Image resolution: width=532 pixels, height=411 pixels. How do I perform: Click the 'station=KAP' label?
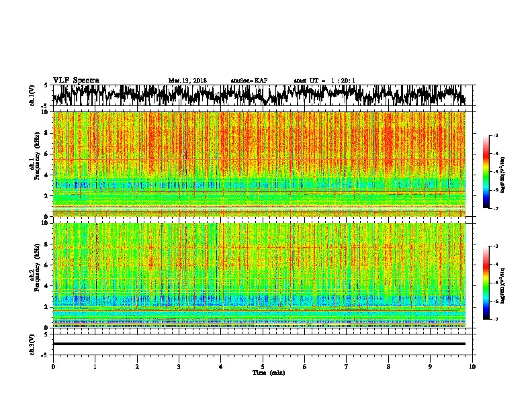click(x=249, y=81)
